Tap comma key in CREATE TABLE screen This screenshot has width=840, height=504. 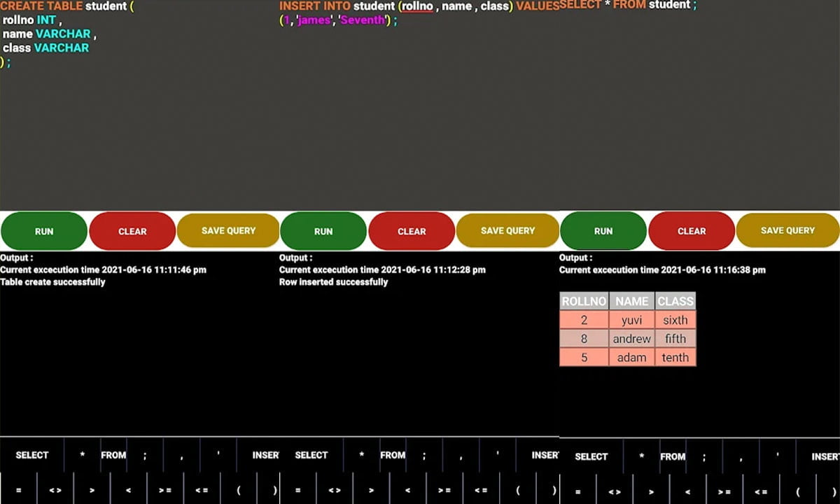181,455
